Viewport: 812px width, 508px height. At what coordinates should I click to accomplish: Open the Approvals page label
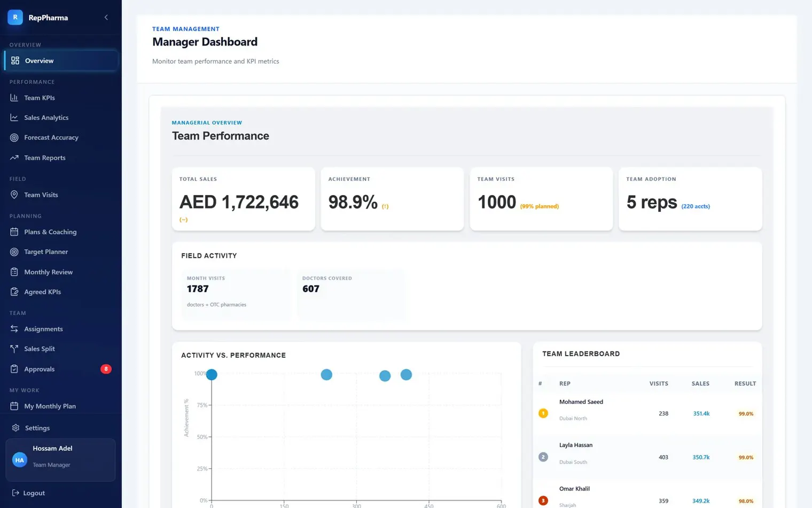(x=40, y=369)
